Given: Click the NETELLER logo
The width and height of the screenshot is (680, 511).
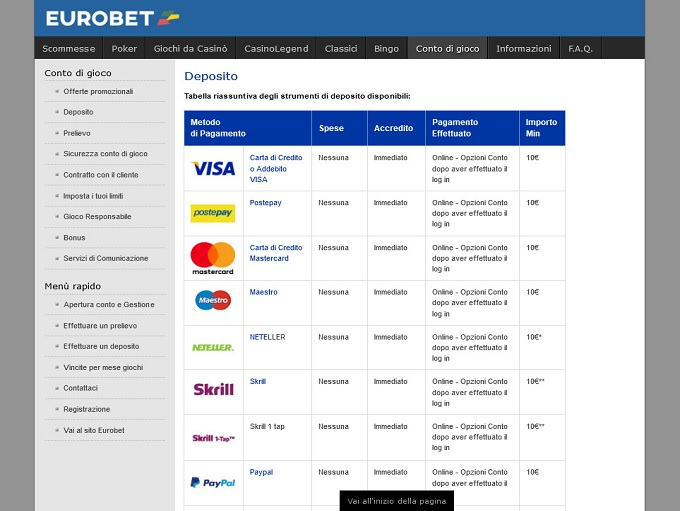Looking at the screenshot, I should coord(212,347).
